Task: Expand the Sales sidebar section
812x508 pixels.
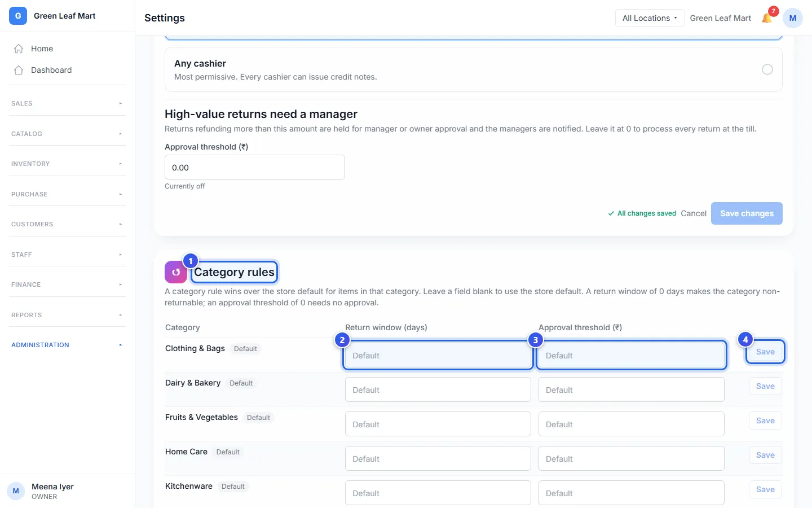Action: [x=67, y=103]
